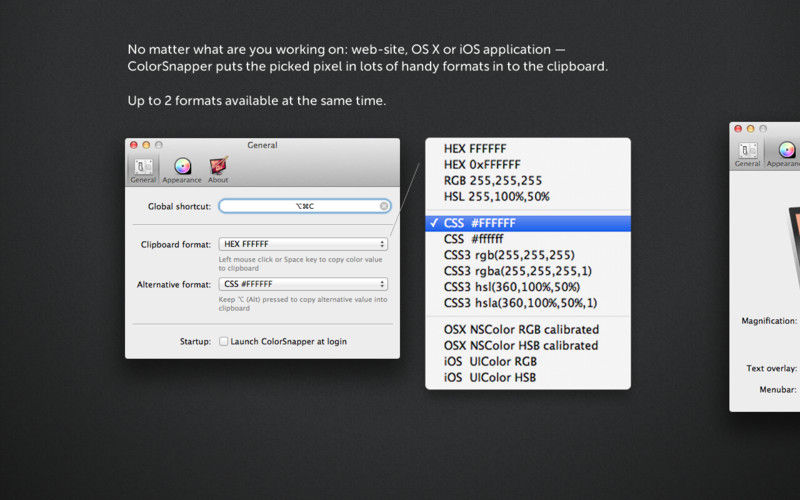Image resolution: width=800 pixels, height=500 pixels.
Task: Click the General window title
Action: click(262, 145)
